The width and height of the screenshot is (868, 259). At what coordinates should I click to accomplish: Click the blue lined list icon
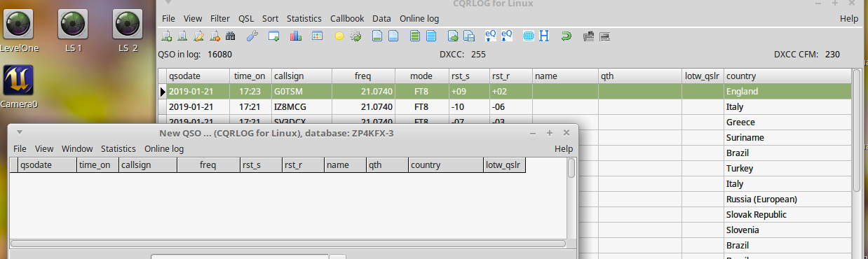click(x=431, y=36)
